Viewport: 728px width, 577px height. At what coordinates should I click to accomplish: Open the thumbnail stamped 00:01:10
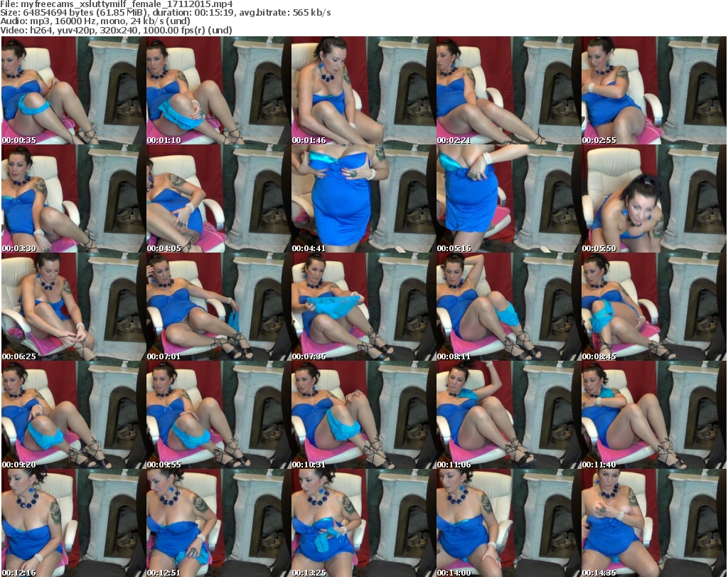pos(219,90)
